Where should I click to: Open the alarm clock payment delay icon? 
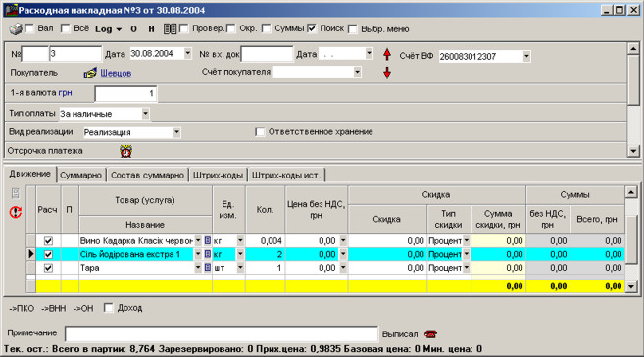(125, 151)
